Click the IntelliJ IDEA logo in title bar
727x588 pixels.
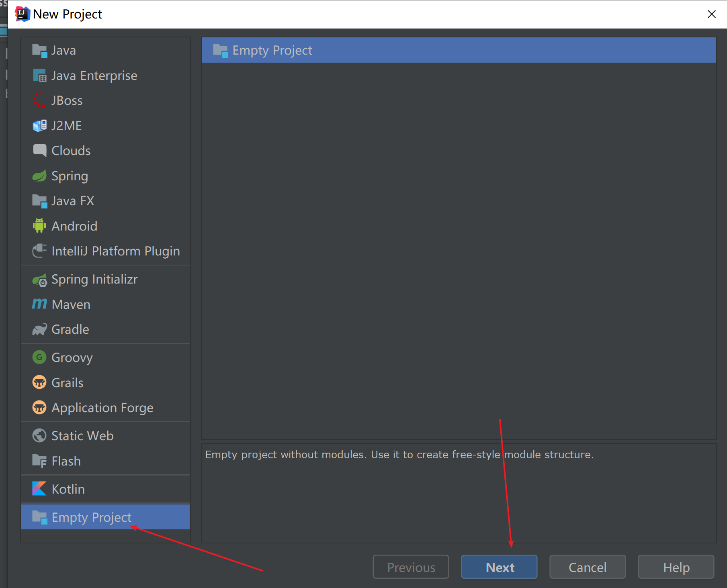[x=22, y=14]
